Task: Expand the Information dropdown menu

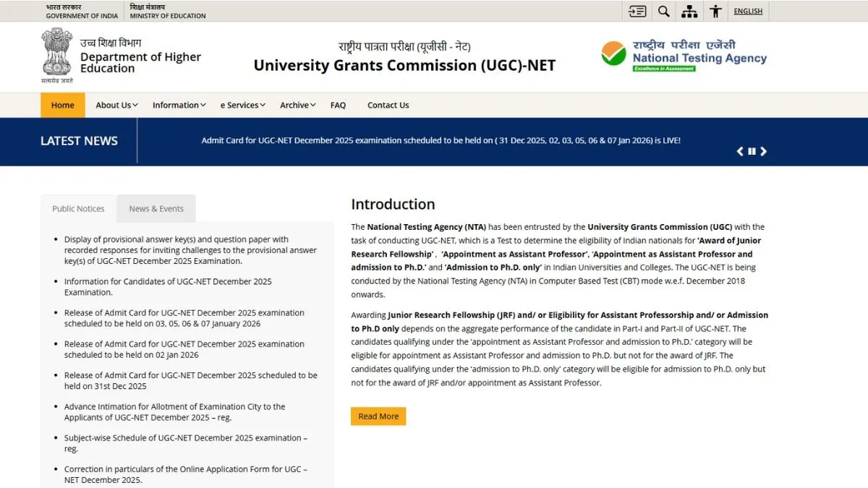Action: 179,105
